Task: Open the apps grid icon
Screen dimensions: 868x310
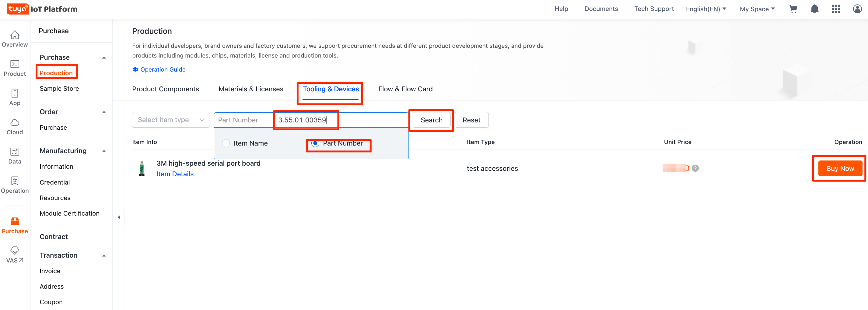Action: [836, 9]
